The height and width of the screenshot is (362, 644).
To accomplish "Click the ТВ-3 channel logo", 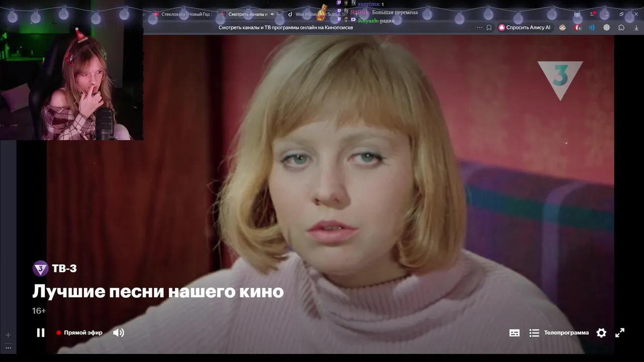I will click(x=40, y=268).
